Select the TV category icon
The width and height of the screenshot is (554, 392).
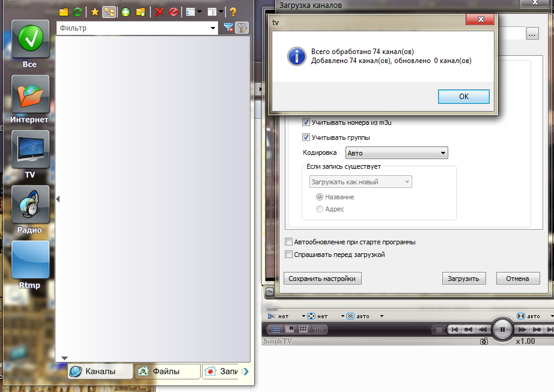[31, 149]
